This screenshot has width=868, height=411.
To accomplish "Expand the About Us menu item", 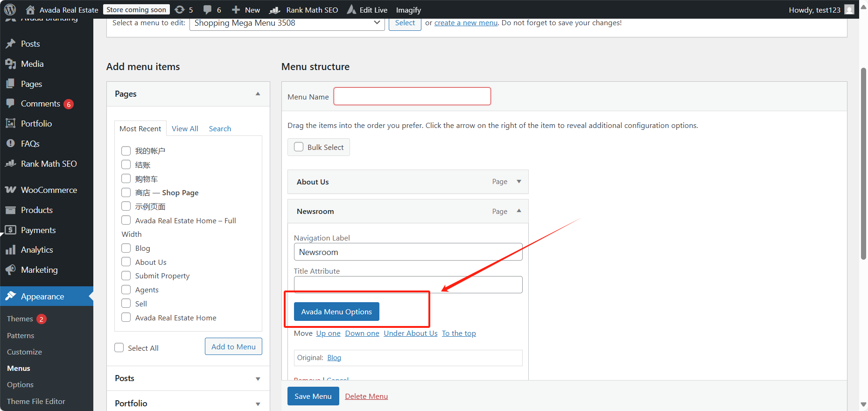I will coord(519,182).
